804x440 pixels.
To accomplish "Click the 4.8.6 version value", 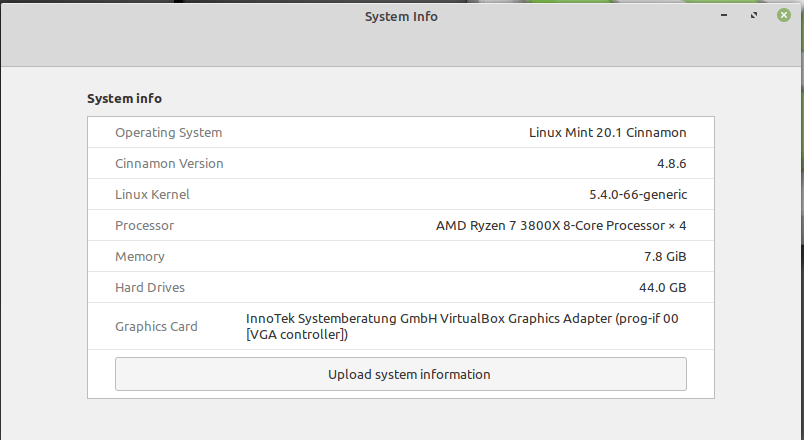I will 671,164.
